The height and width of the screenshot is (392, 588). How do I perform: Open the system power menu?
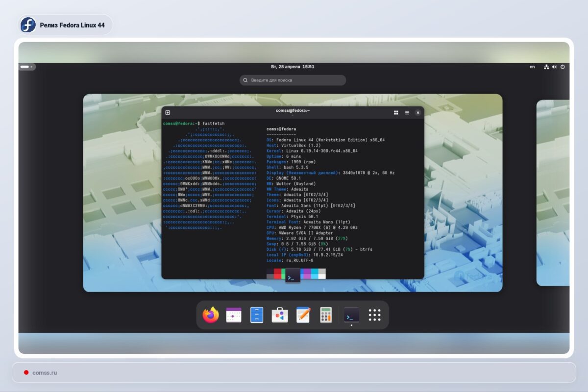pos(562,67)
